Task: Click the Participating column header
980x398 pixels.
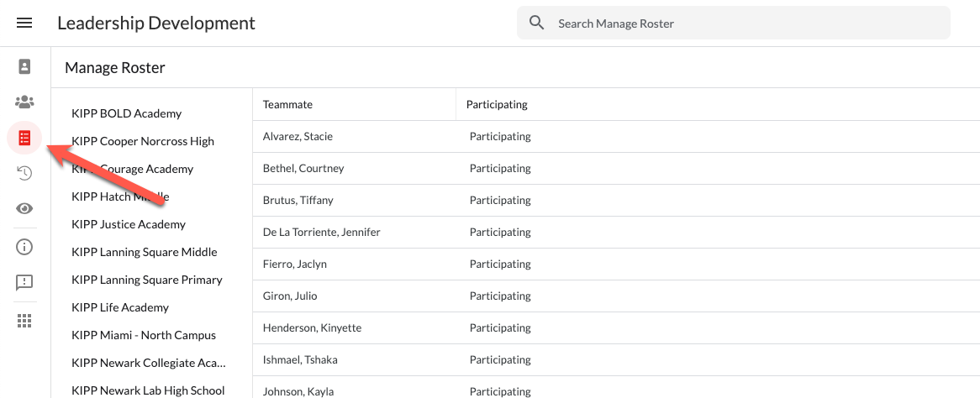Action: pyautogui.click(x=497, y=104)
